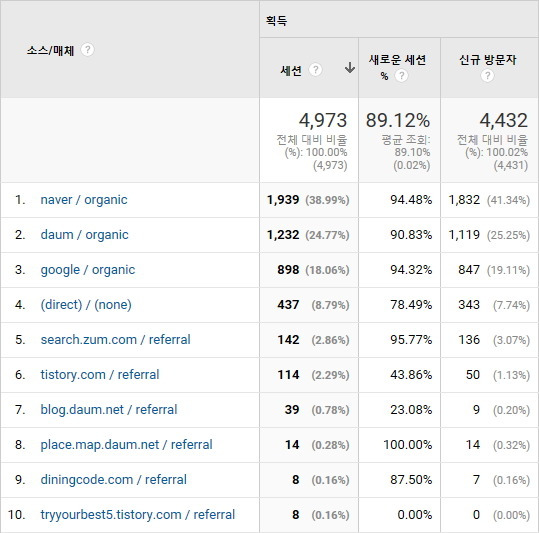Click the descending sort arrow in 세션 column

tap(350, 68)
